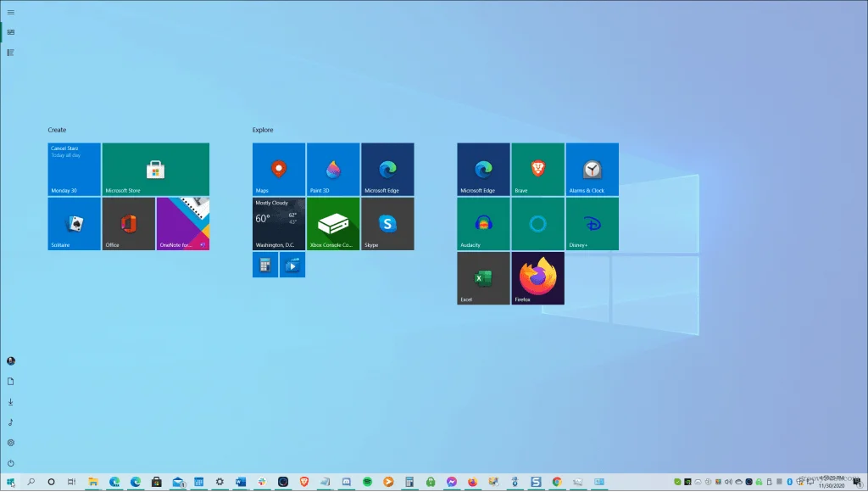The height and width of the screenshot is (492, 868).
Task: Open Firefox from the taskbar
Action: tap(472, 482)
